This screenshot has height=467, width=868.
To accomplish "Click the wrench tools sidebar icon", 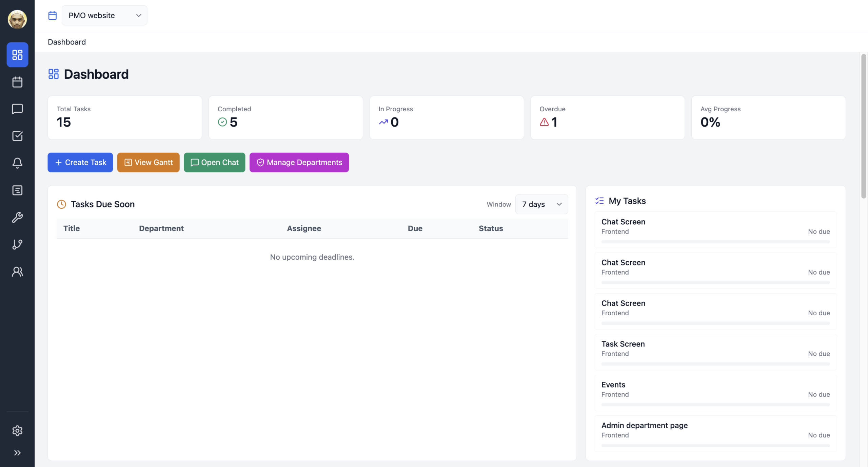I will (17, 217).
